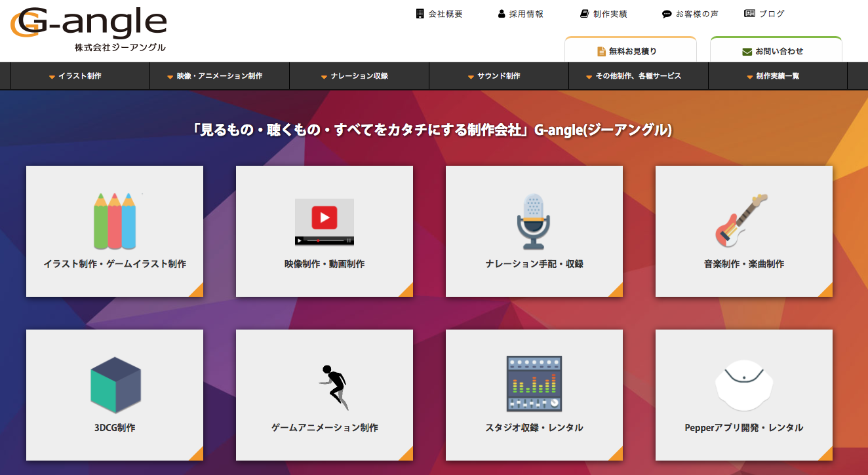This screenshot has width=868, height=475.
Task: Expand the 制作実績一覧 menu arrow
Action: (x=750, y=77)
